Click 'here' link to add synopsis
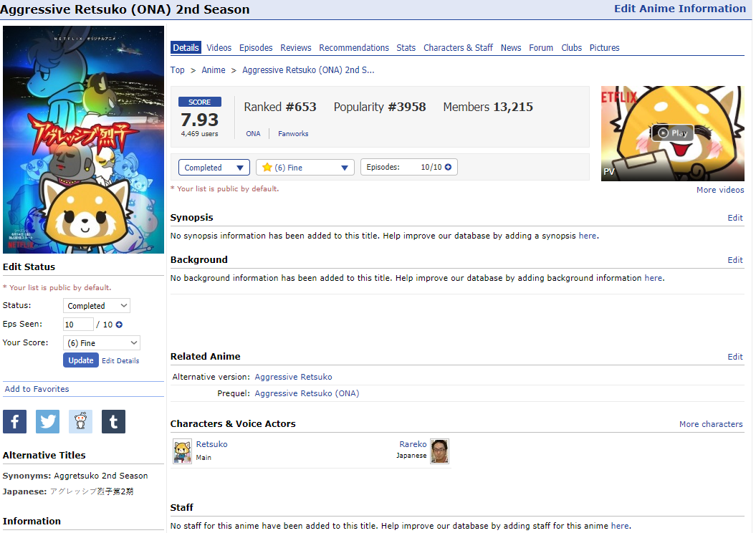The height and width of the screenshot is (533, 756). (x=588, y=236)
